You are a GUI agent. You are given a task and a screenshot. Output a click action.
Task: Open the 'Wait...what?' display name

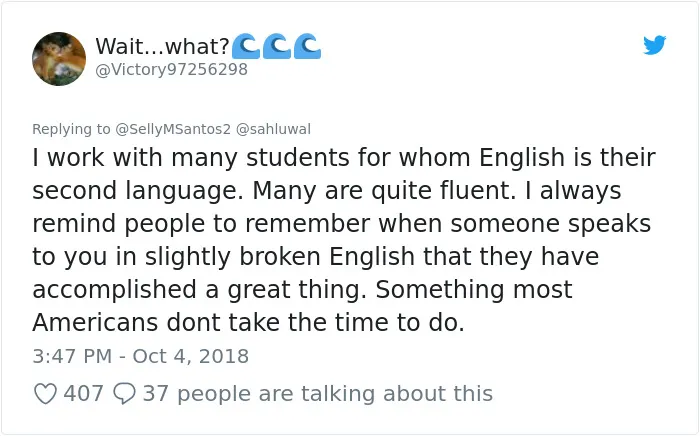(x=162, y=46)
